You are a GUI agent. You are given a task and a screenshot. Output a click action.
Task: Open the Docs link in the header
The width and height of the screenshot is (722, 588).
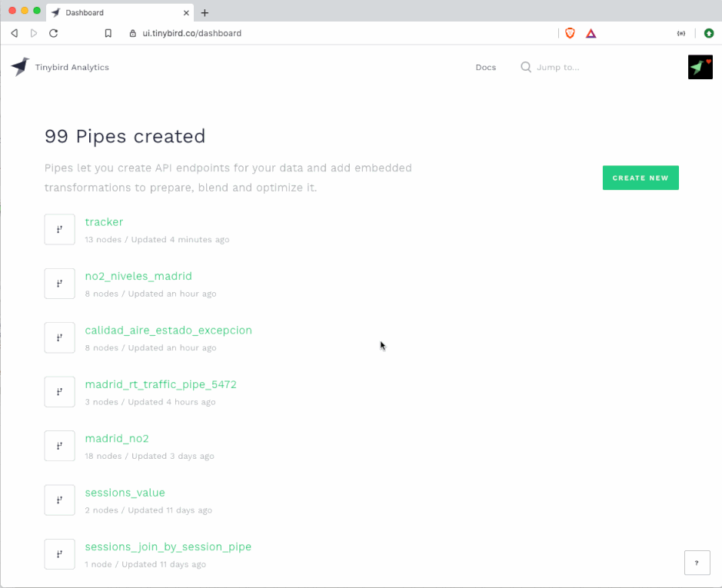[x=486, y=67]
